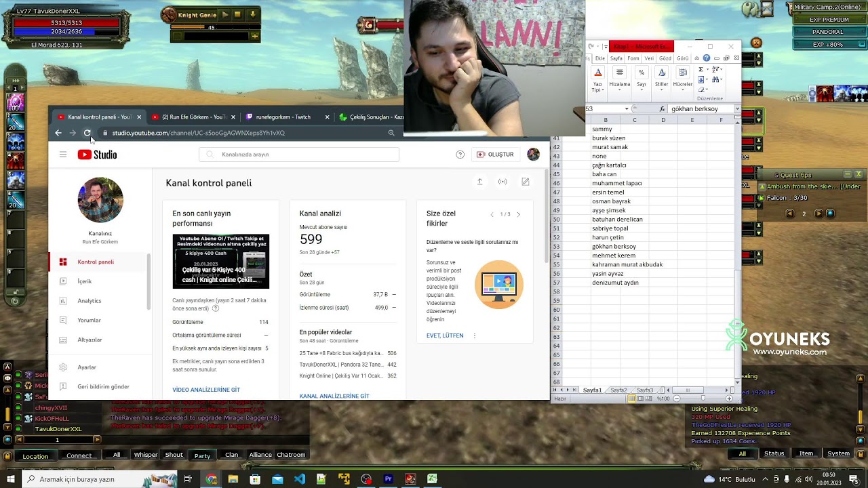Click the upload video icon on dashboard
This screenshot has width=868, height=488.
pyautogui.click(x=479, y=182)
